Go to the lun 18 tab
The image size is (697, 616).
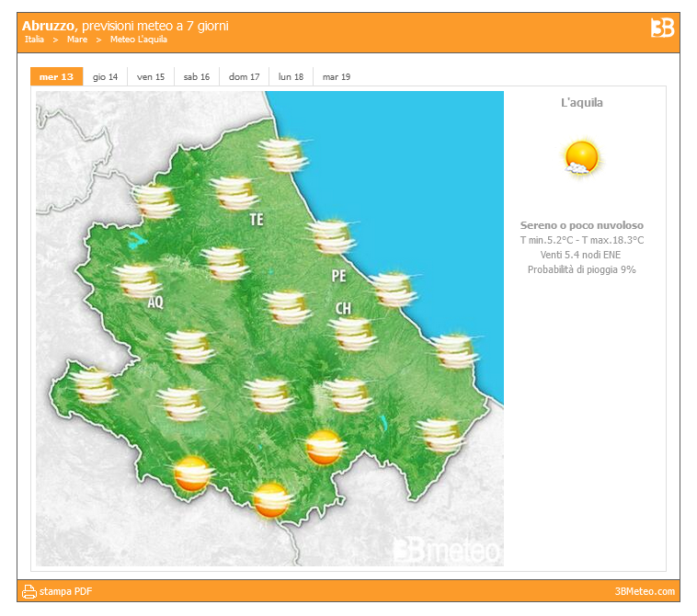[291, 77]
